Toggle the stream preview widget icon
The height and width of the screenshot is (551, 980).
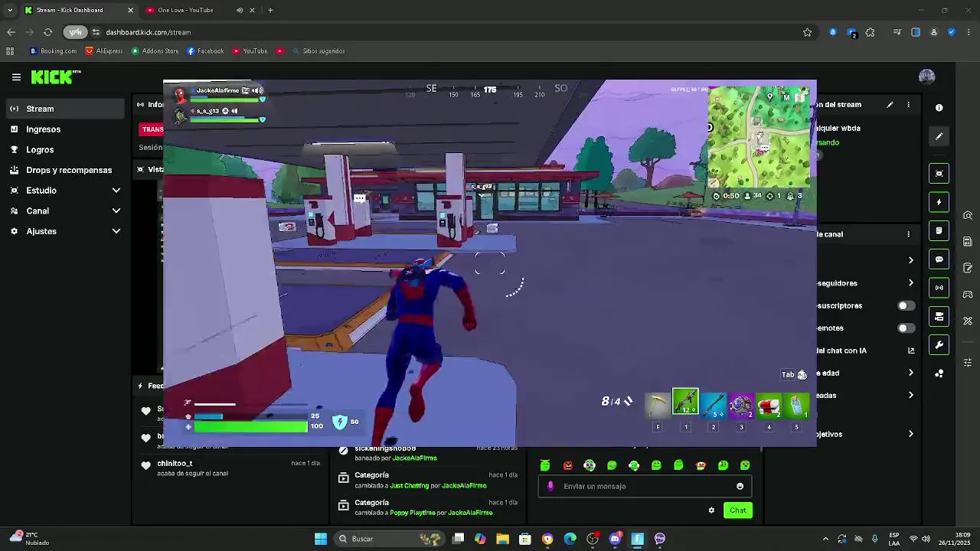click(939, 174)
